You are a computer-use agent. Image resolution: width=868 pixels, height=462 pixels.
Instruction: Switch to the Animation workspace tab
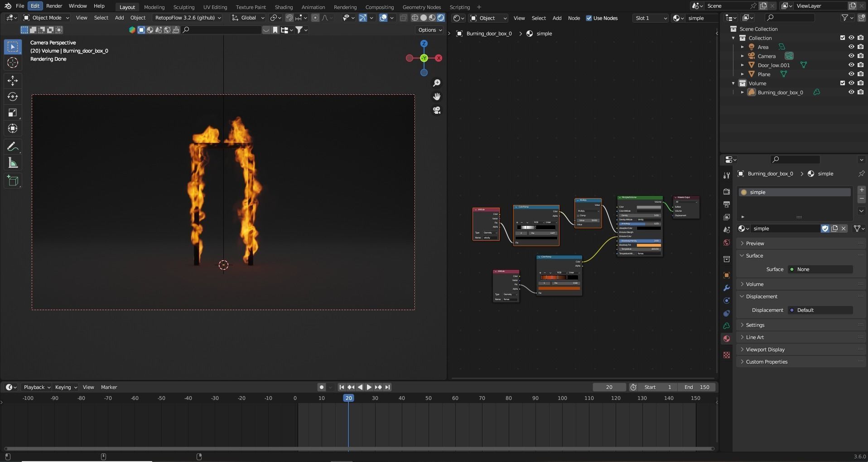313,7
